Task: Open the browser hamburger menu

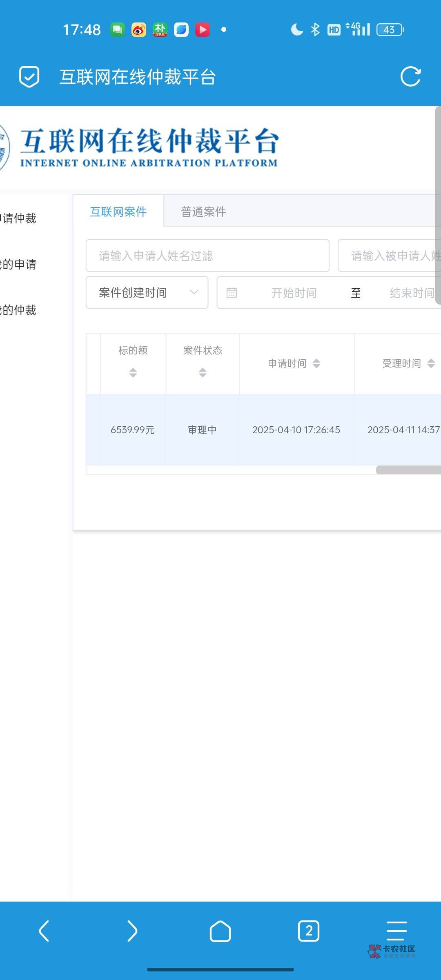Action: pyautogui.click(x=396, y=931)
